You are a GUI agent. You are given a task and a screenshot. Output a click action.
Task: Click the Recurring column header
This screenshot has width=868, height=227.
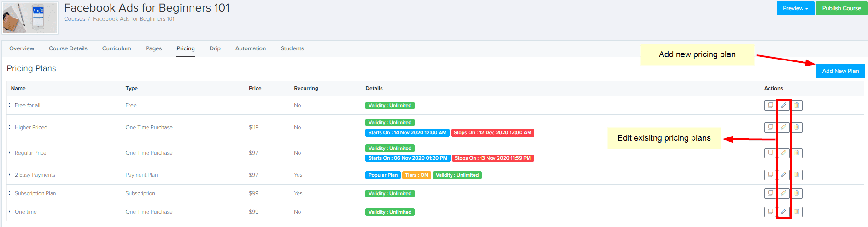tap(306, 88)
